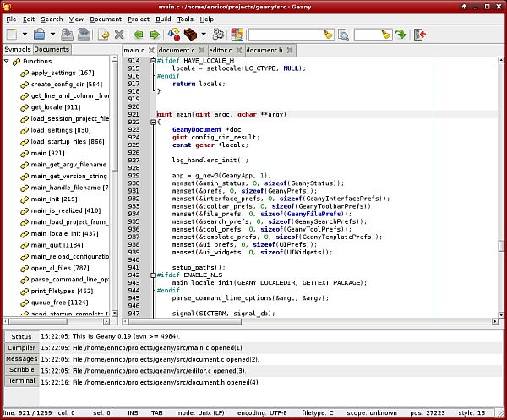The width and height of the screenshot is (507, 420).
Task: Select load_settings [830] function entry
Action: pos(61,130)
